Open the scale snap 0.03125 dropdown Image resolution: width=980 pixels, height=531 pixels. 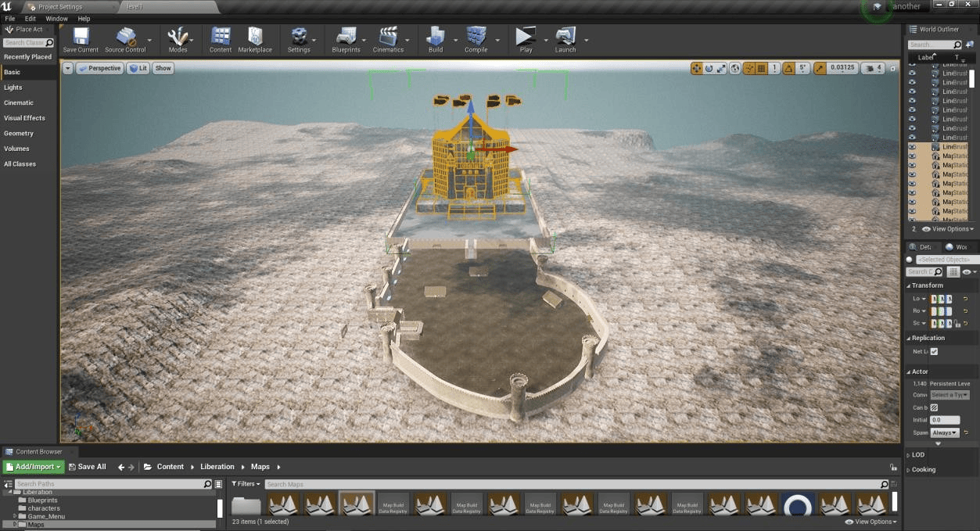[842, 68]
